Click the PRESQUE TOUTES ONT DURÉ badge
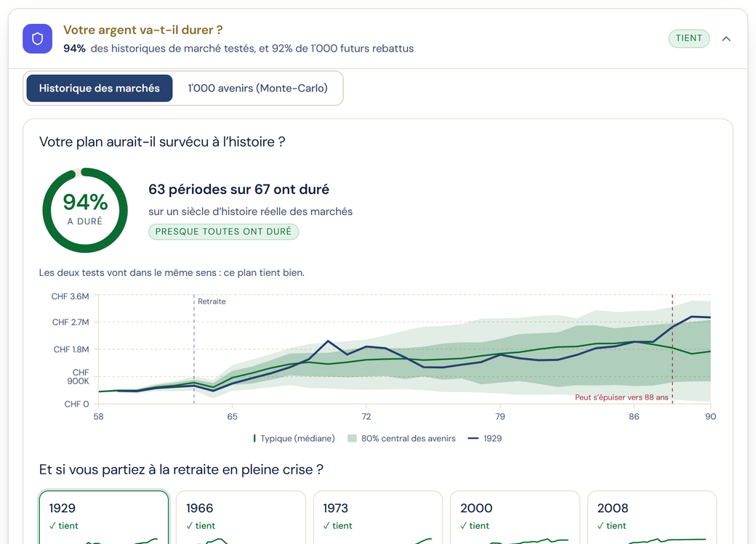756x544 pixels. coord(223,232)
